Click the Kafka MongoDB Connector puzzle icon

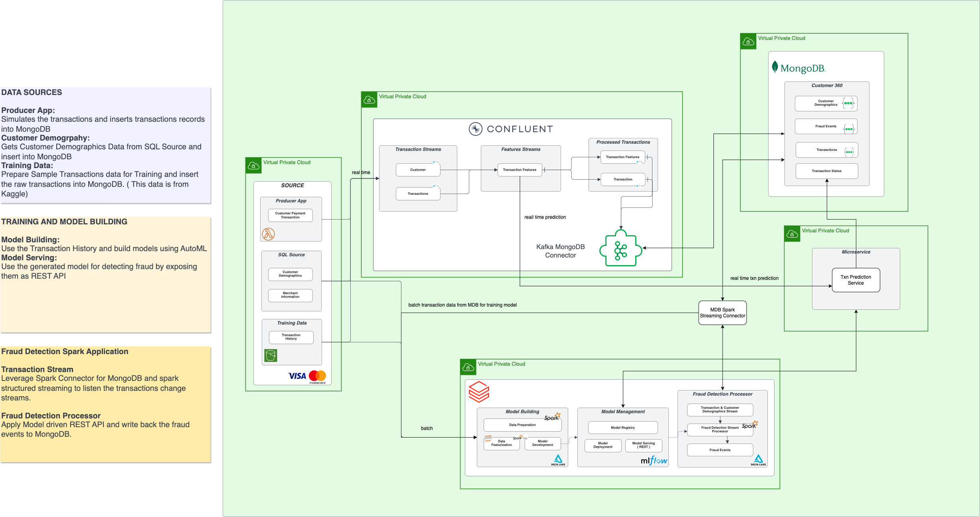[x=620, y=249]
